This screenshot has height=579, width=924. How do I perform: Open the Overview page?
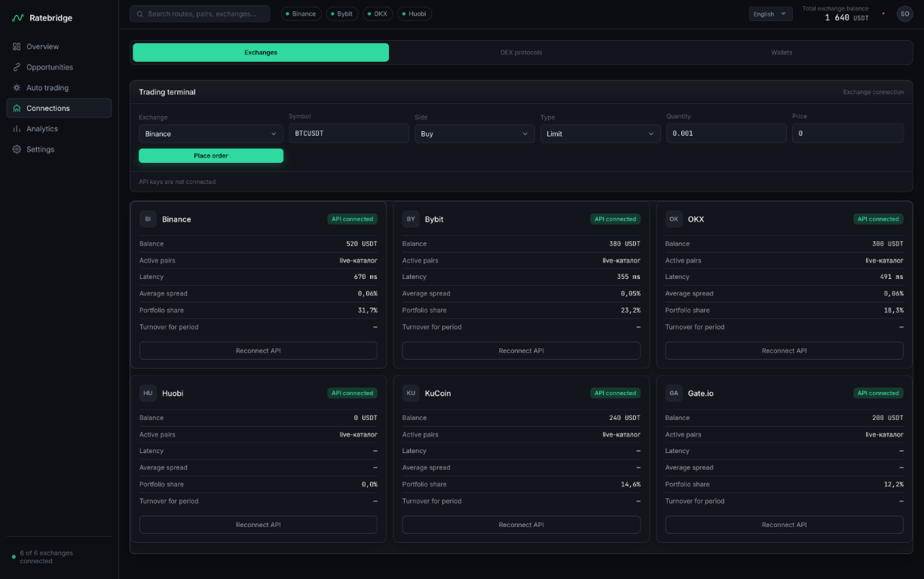(x=59, y=47)
